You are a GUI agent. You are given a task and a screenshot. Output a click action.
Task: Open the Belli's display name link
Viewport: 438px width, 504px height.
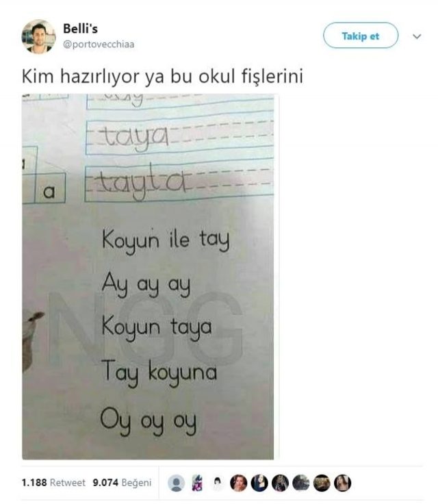(x=80, y=29)
